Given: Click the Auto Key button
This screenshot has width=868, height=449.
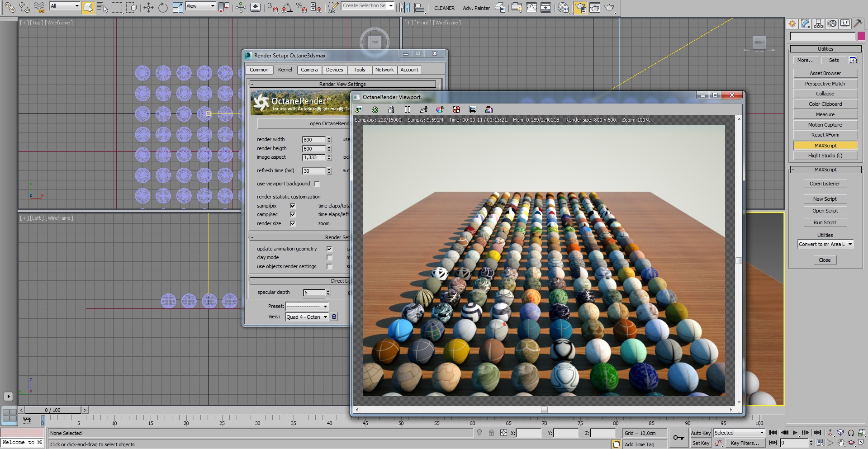Looking at the screenshot, I should pyautogui.click(x=700, y=433).
